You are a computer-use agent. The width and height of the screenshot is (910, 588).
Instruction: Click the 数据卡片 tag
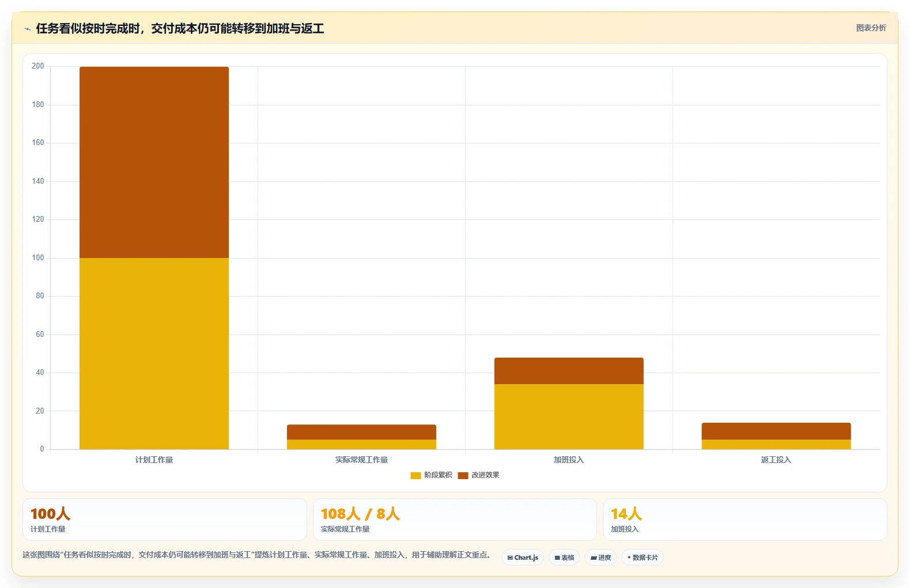click(643, 557)
